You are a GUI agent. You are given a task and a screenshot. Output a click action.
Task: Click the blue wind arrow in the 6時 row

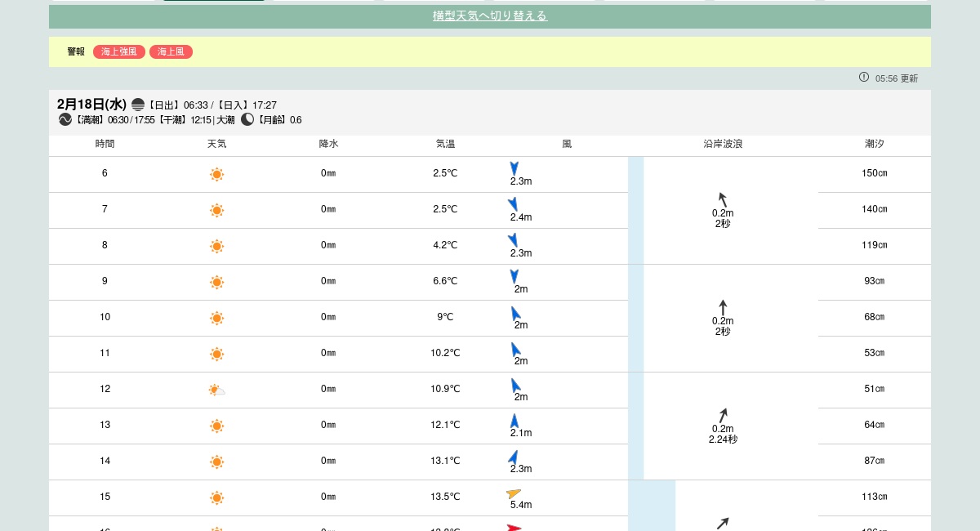point(514,168)
